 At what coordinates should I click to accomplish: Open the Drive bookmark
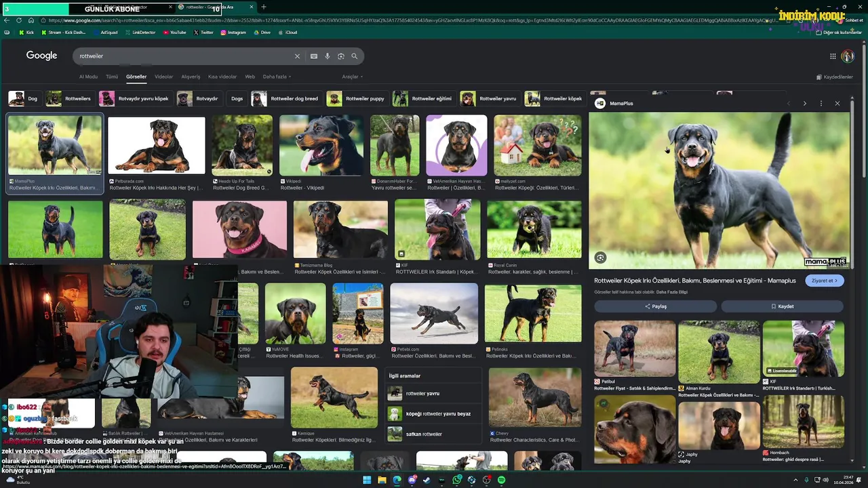pos(262,33)
